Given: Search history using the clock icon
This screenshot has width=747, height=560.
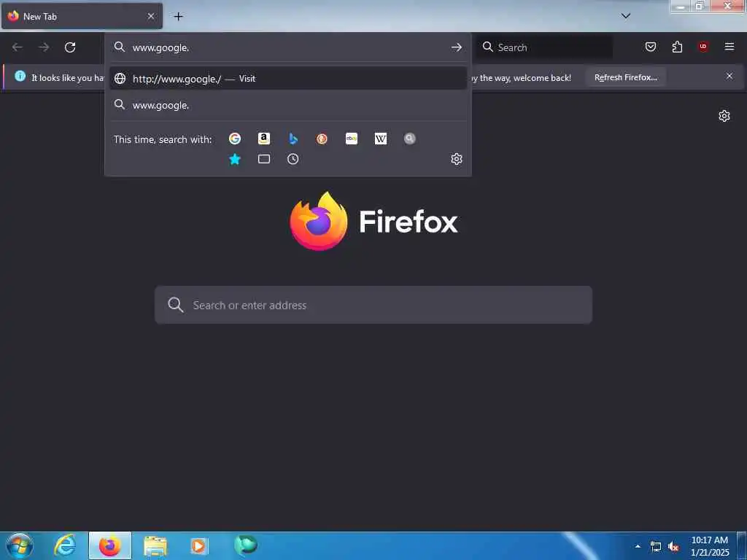Looking at the screenshot, I should coord(293,159).
